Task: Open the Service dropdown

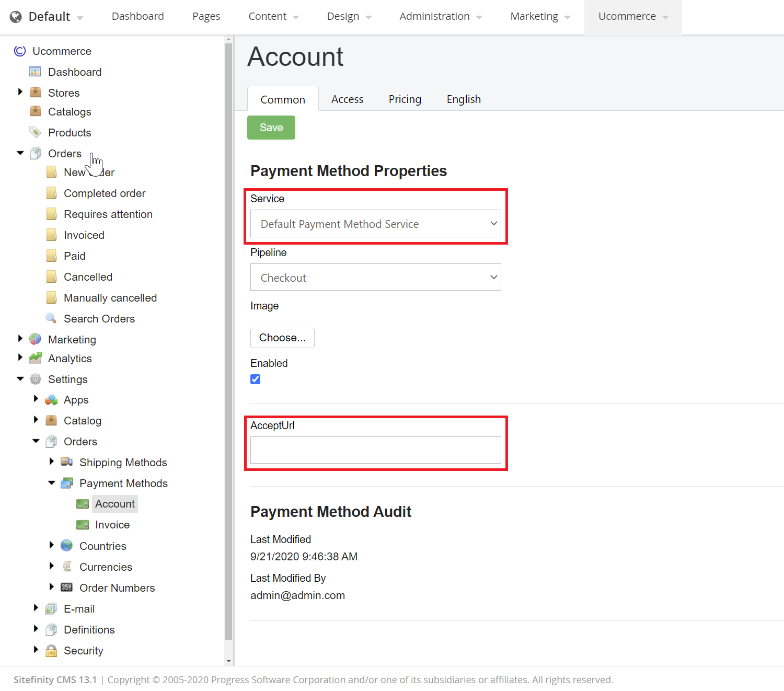Action: tap(375, 224)
